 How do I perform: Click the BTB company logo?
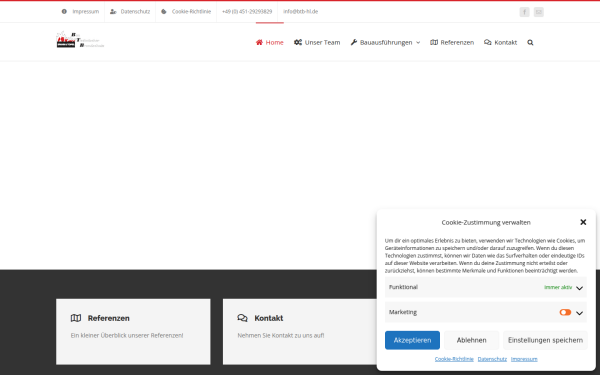[80, 40]
